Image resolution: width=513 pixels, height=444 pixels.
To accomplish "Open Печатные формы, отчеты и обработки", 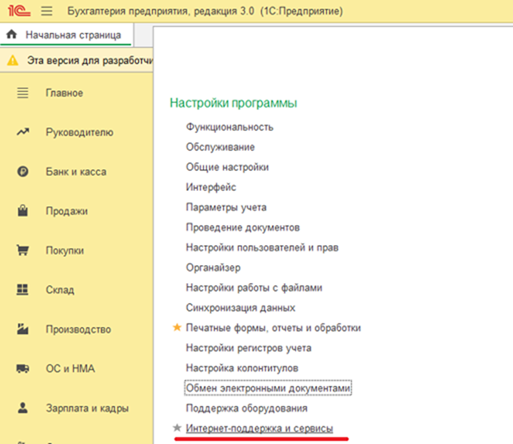I will coord(273,328).
